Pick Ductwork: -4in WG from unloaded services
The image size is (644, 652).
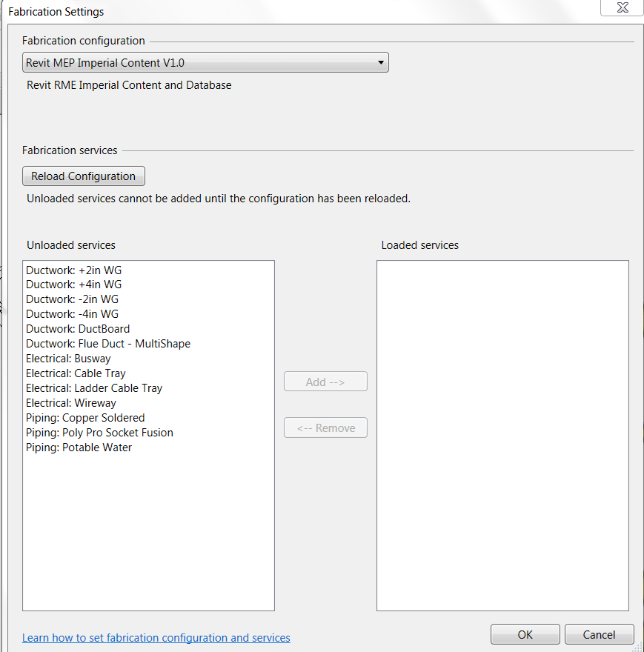[x=72, y=314]
